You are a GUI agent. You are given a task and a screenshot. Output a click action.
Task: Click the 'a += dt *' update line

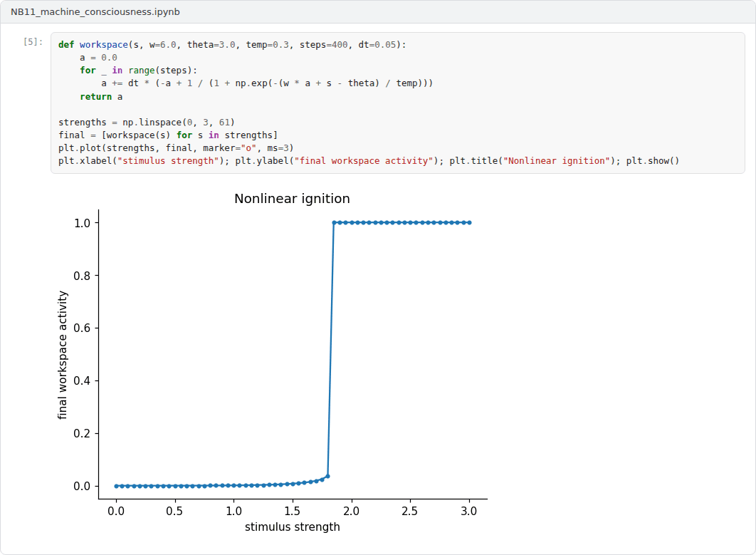click(x=267, y=83)
